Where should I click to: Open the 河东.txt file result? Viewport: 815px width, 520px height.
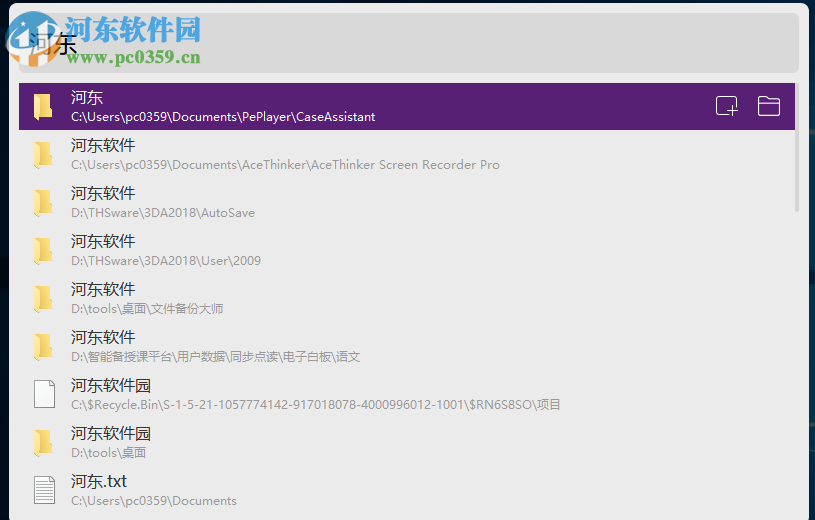407,490
